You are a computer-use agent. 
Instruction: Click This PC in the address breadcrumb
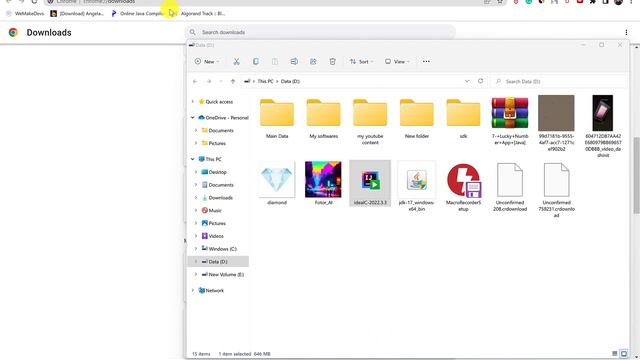[265, 81]
